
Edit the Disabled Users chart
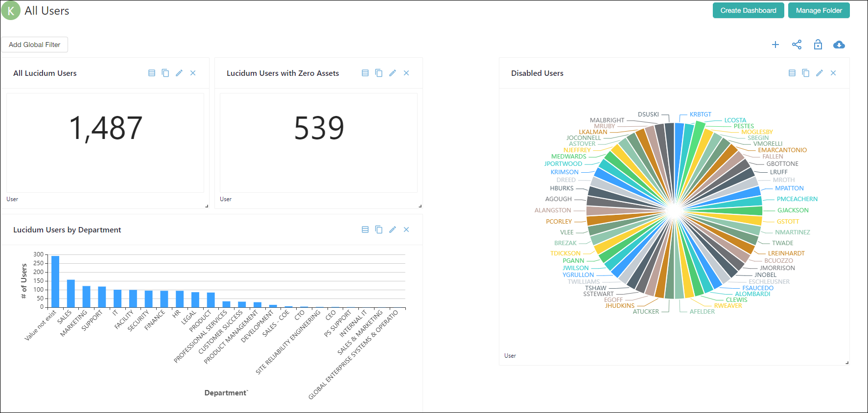click(820, 73)
